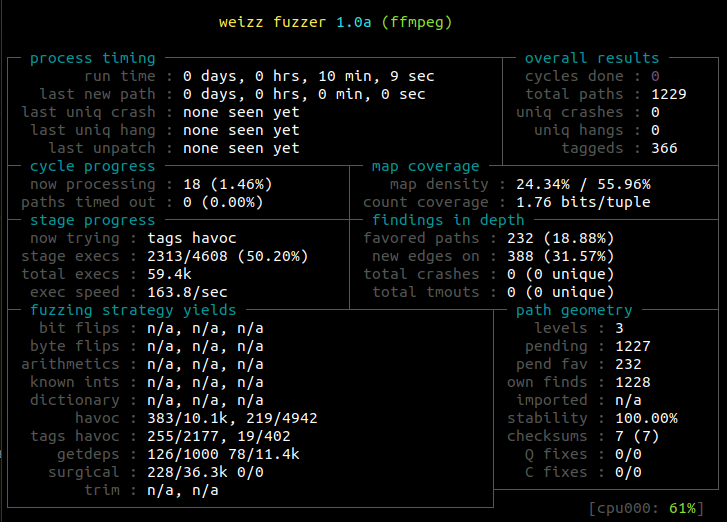Select stability value '100.00%'
The height and width of the screenshot is (522, 727).
[x=646, y=418]
